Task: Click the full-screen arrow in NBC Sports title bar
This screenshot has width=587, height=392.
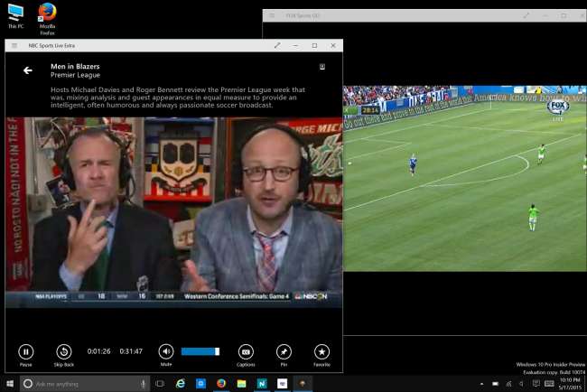Action: tap(277, 46)
